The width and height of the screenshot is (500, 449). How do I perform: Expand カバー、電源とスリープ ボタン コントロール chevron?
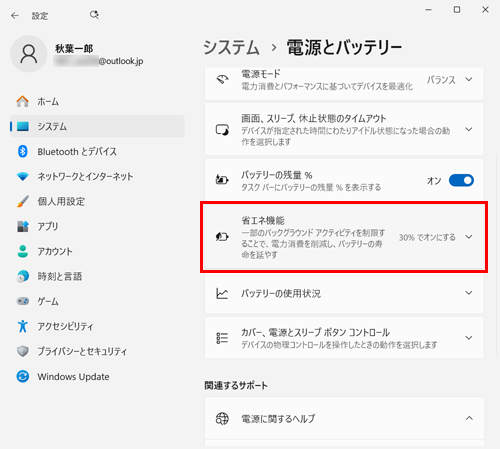469,338
